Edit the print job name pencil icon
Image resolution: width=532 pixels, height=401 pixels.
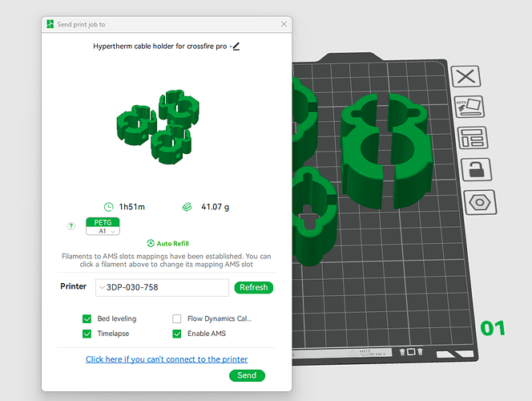[236, 47]
